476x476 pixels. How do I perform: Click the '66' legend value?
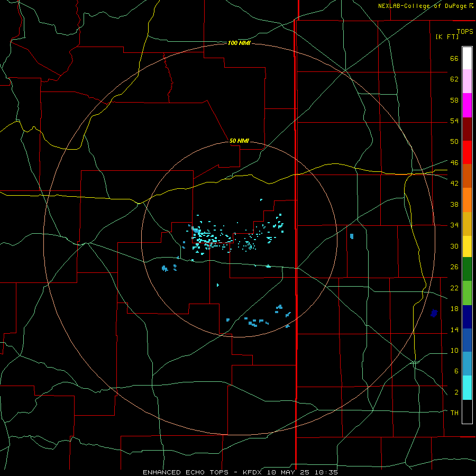[454, 58]
